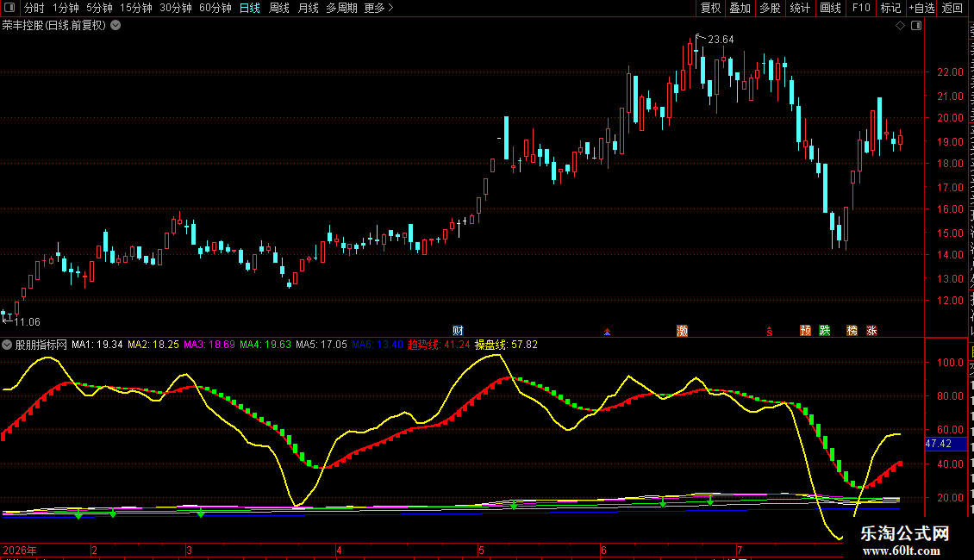Switch to the 周线 weekly chart
The image size is (974, 560).
(279, 8)
